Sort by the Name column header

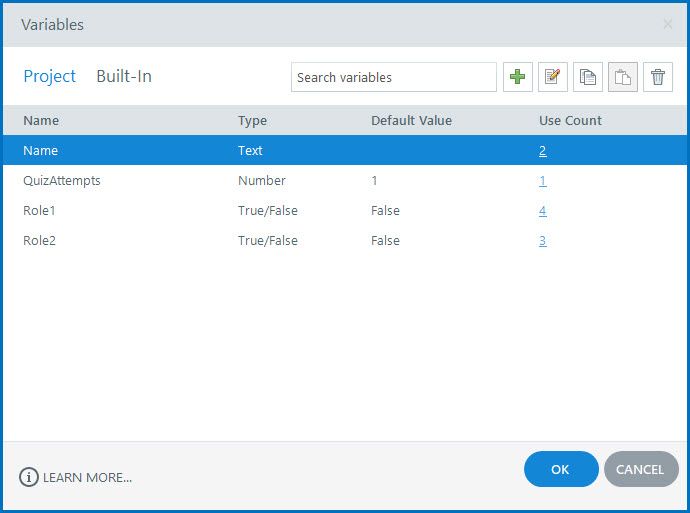[x=41, y=120]
